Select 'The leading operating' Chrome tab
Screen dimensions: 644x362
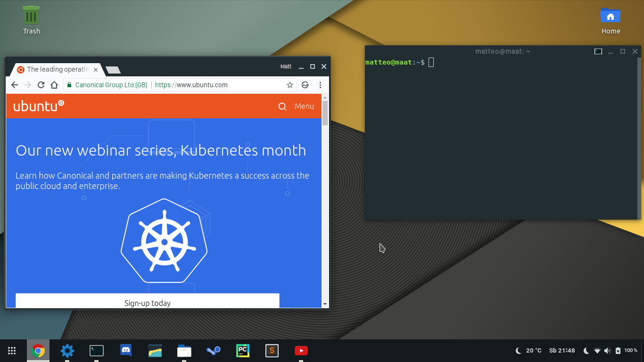57,69
